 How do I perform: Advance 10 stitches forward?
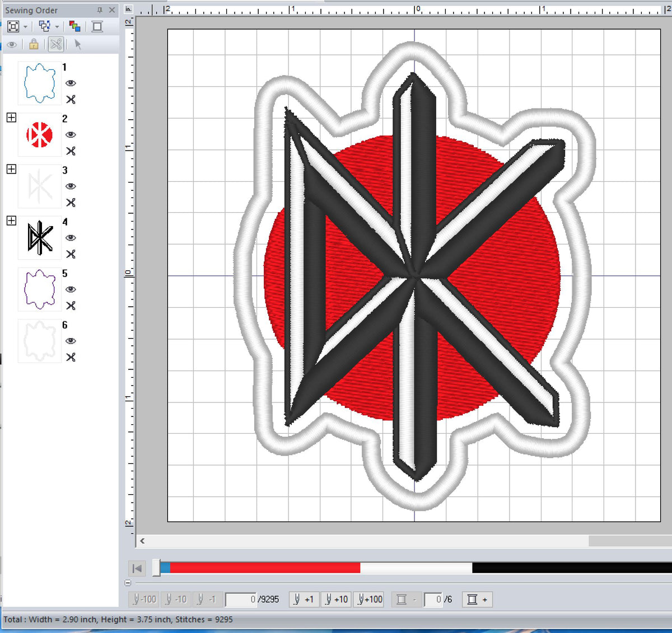point(336,599)
